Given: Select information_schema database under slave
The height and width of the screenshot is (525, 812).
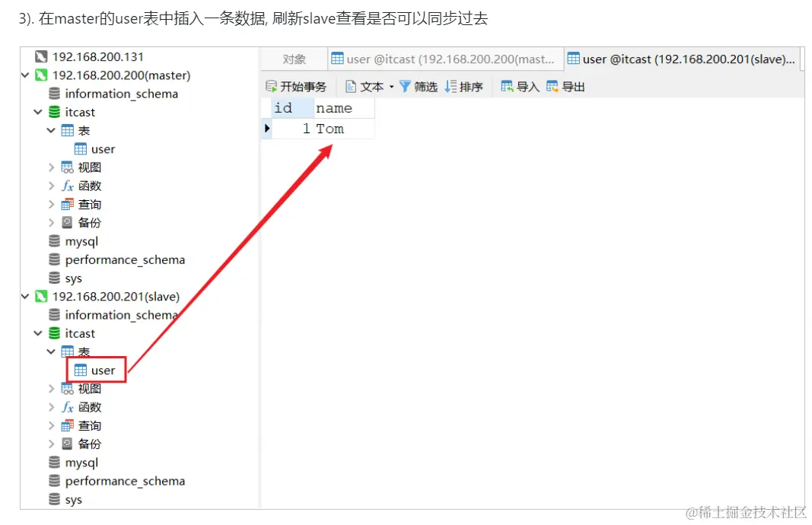Looking at the screenshot, I should click(x=113, y=315).
